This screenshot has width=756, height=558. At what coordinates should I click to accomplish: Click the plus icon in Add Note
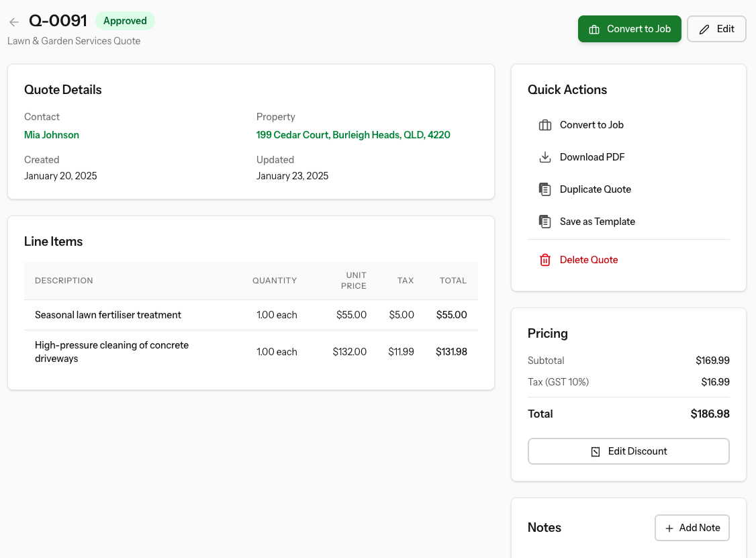[669, 528]
